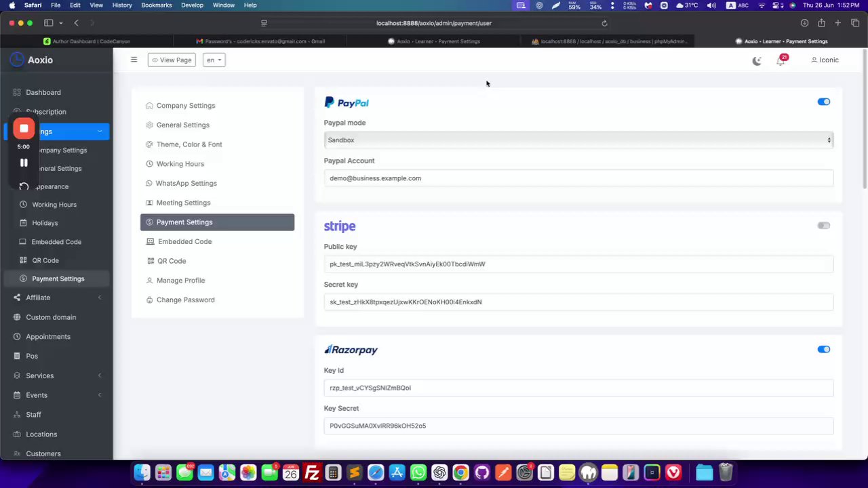This screenshot has width=868, height=488.
Task: Open a new Safari tab
Action: [838, 23]
